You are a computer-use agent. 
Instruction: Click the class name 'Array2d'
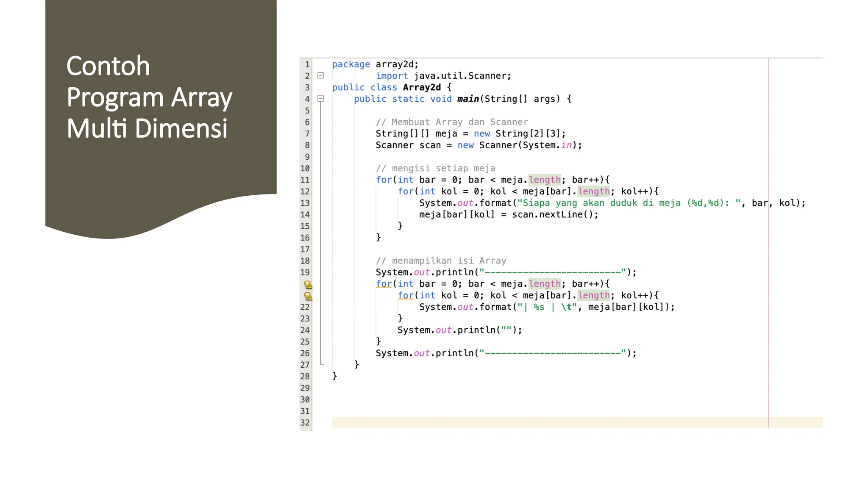422,87
